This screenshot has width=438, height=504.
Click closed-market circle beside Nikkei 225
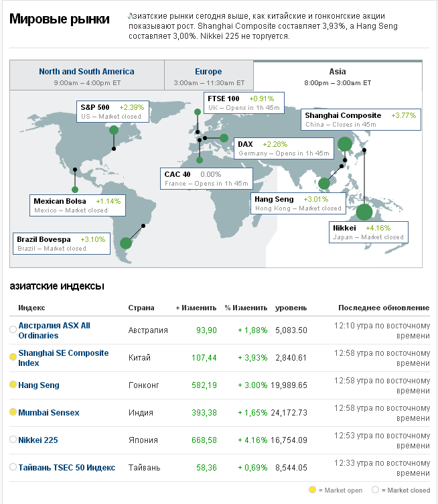(13, 440)
